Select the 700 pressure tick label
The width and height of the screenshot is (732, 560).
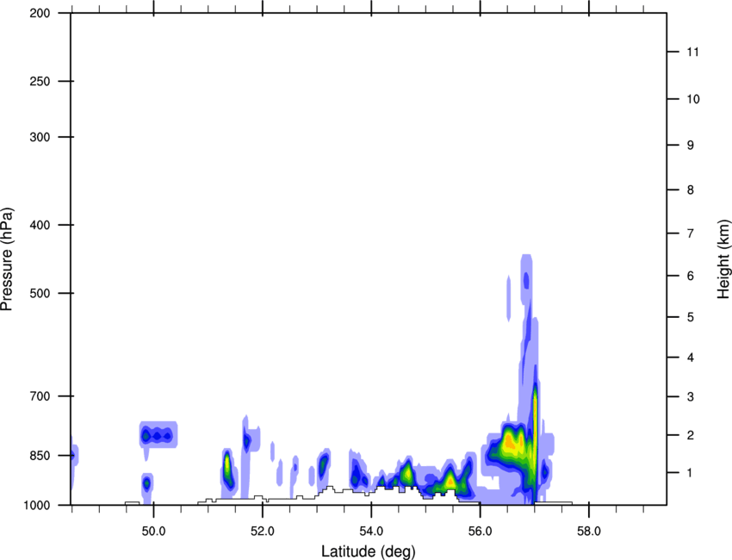40,396
